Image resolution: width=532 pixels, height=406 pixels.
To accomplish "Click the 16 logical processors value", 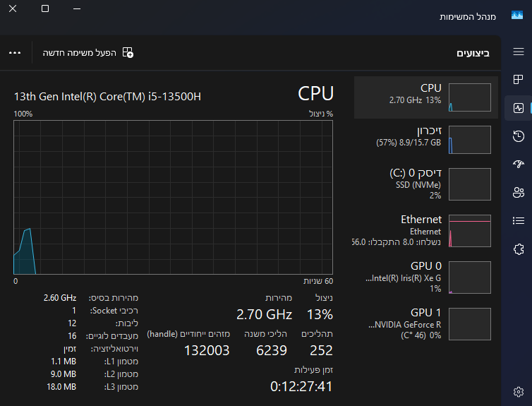I will [x=72, y=335].
